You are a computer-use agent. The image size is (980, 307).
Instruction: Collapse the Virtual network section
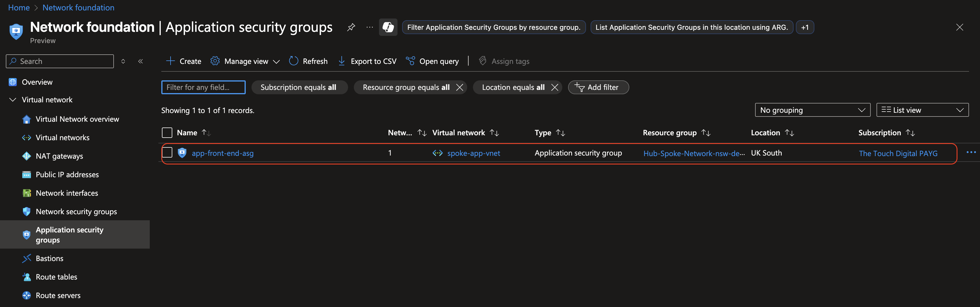(x=12, y=99)
